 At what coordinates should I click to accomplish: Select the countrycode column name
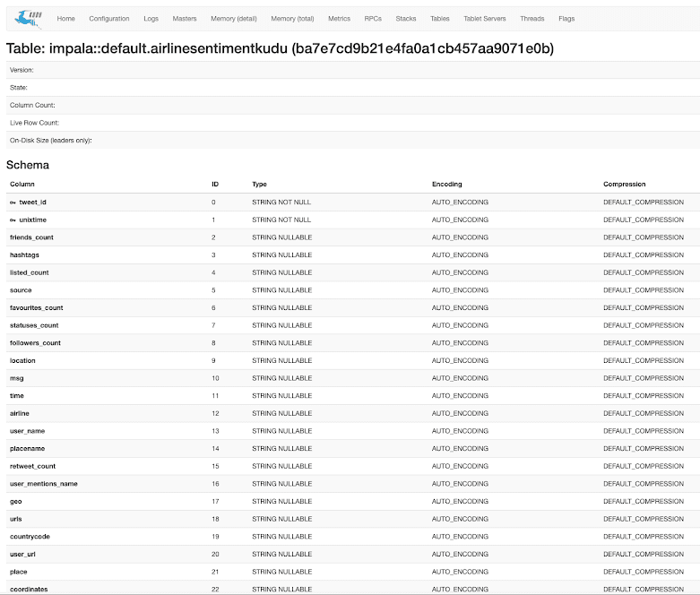click(x=30, y=537)
